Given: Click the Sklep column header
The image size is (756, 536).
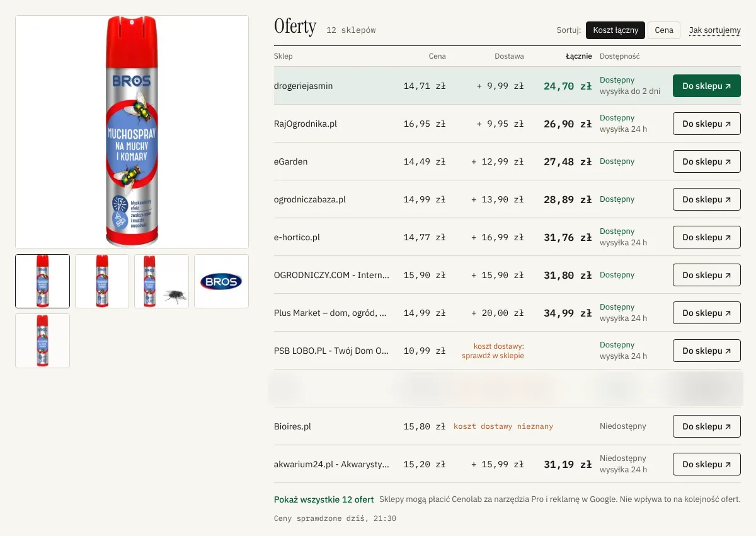Looking at the screenshot, I should (x=283, y=56).
